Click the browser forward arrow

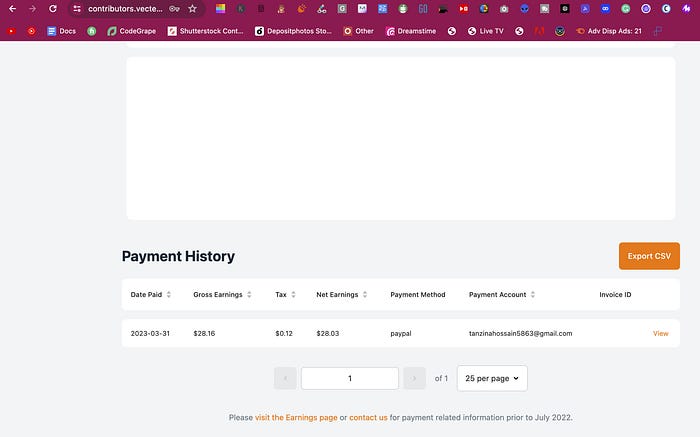pyautogui.click(x=33, y=8)
